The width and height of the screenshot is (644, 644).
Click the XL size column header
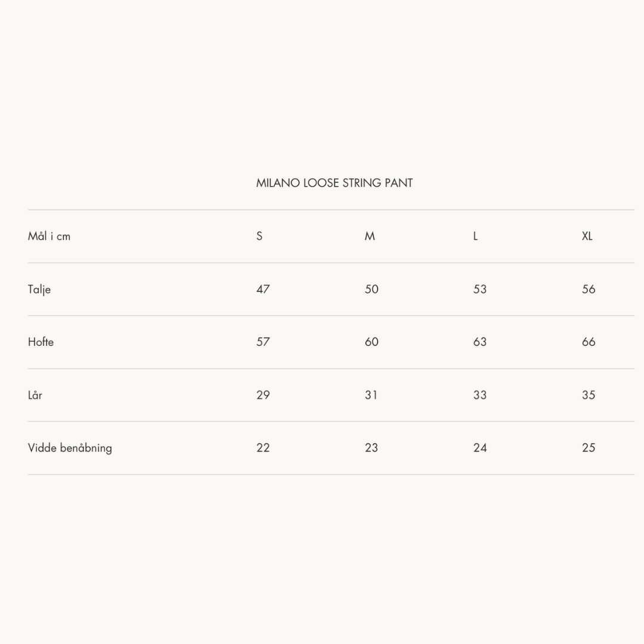[587, 236]
